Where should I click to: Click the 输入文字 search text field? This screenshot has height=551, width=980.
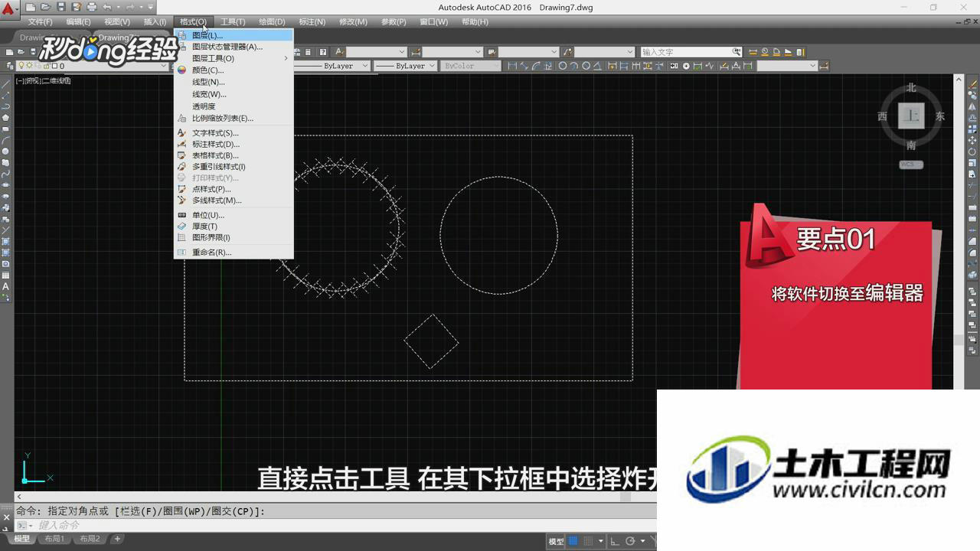(685, 51)
